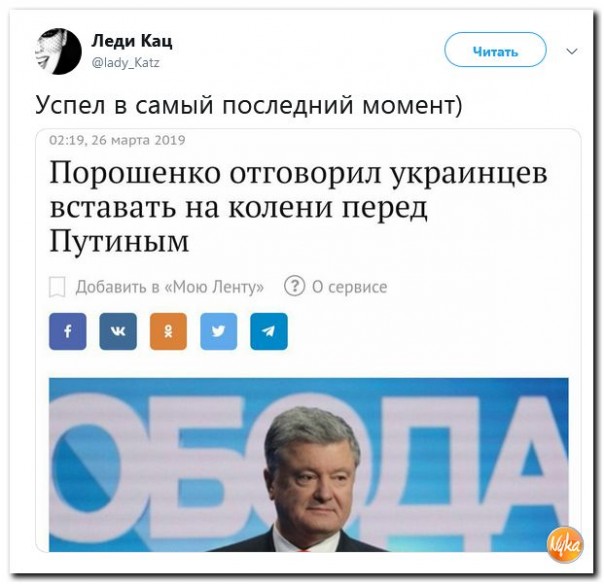Open the О сервисе link
The image size is (604, 584).
pyautogui.click(x=349, y=287)
